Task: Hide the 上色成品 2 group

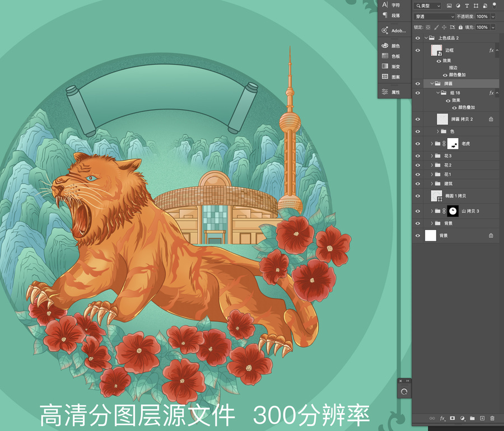Action: point(418,38)
